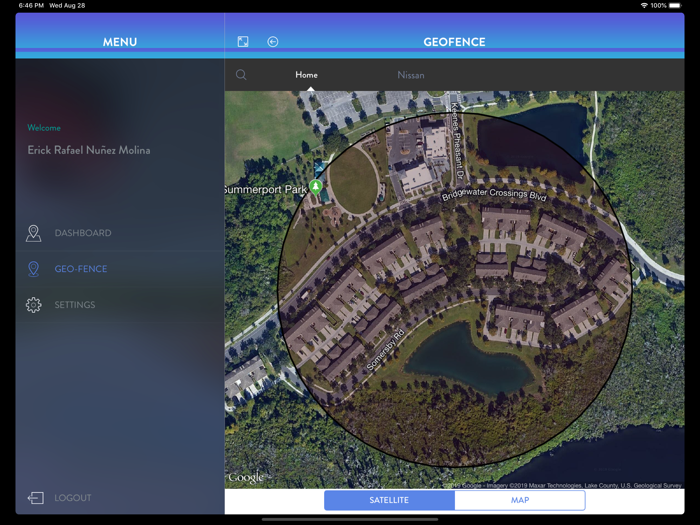Click the Geo-Fence location pin icon

33,269
